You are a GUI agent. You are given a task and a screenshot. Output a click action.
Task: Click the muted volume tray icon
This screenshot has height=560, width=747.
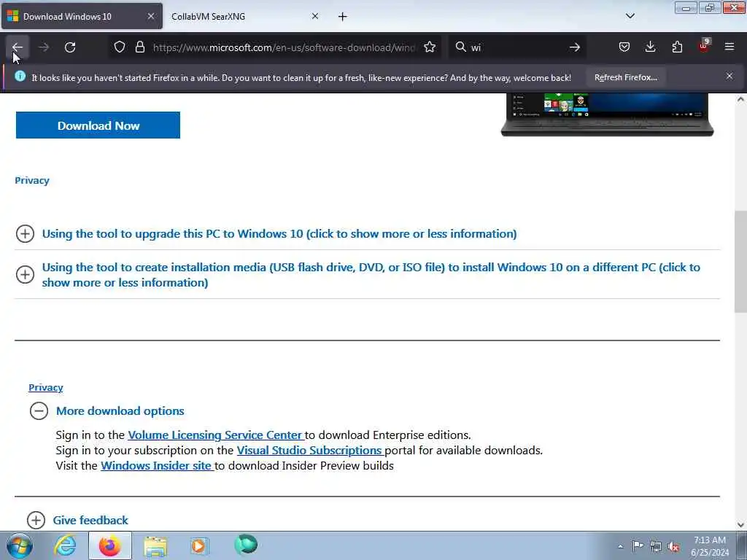673,546
